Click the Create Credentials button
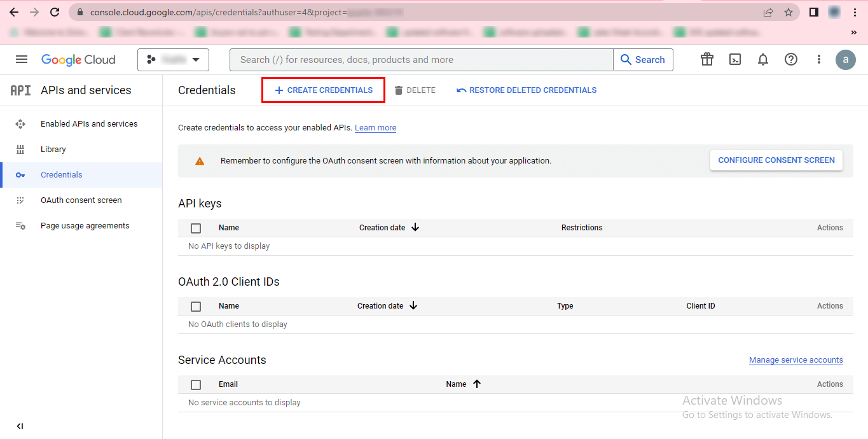 (x=323, y=90)
